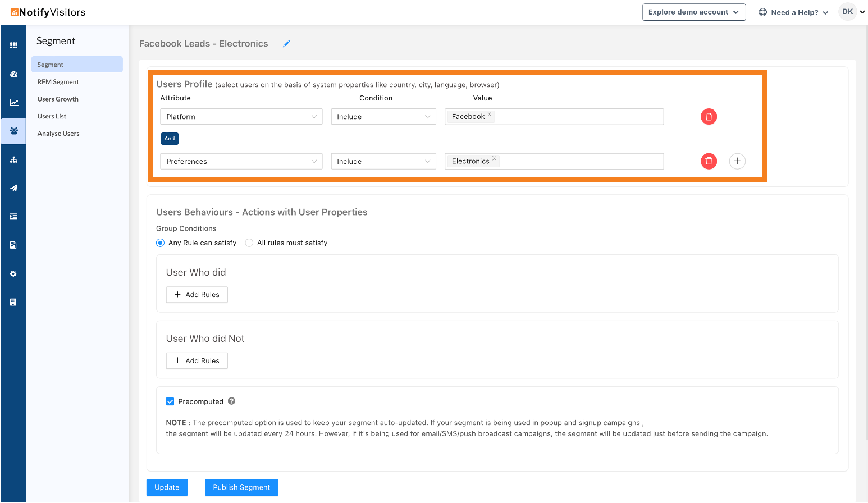
Task: Delete the Platform rule with its trash icon
Action: click(709, 117)
